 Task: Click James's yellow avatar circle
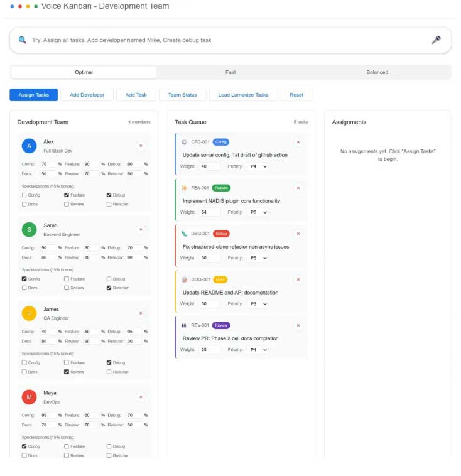29,313
